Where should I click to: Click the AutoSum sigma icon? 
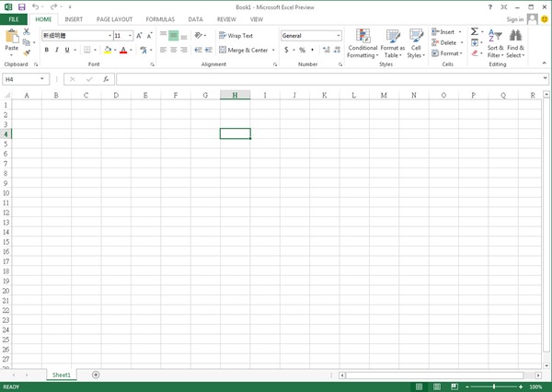coord(475,31)
